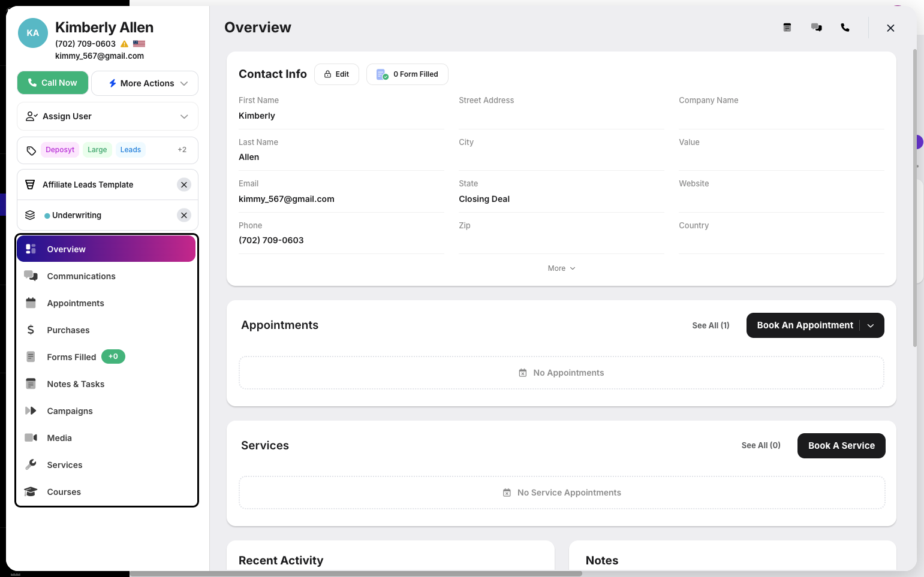Image resolution: width=924 pixels, height=577 pixels.
Task: Open chat conversations icon in the header
Action: click(x=817, y=28)
